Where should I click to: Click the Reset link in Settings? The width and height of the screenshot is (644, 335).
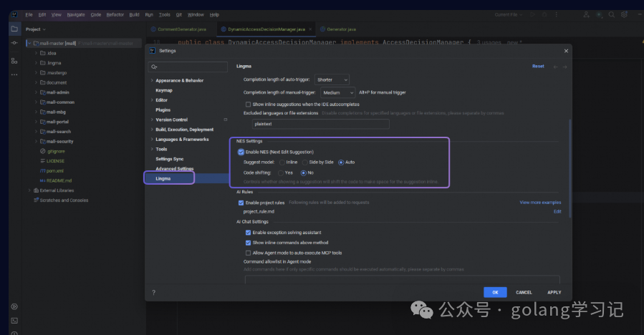[x=538, y=66]
